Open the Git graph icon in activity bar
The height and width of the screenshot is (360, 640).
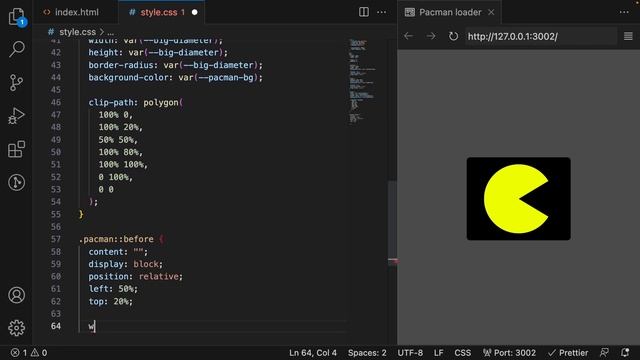[x=16, y=182]
